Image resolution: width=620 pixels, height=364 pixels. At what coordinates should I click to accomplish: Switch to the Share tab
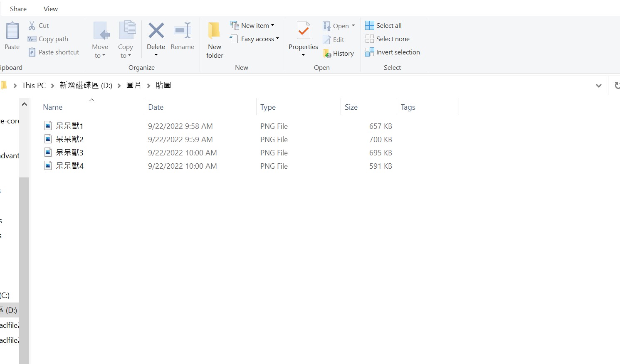click(x=18, y=8)
